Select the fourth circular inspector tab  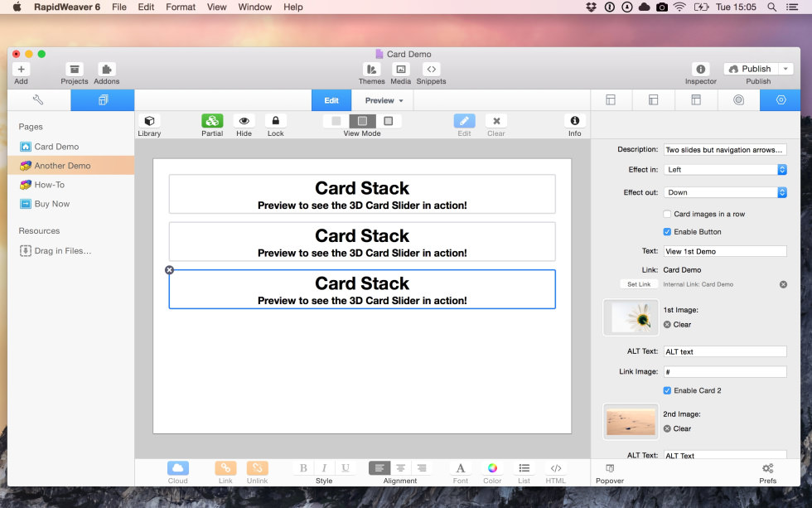(x=738, y=100)
